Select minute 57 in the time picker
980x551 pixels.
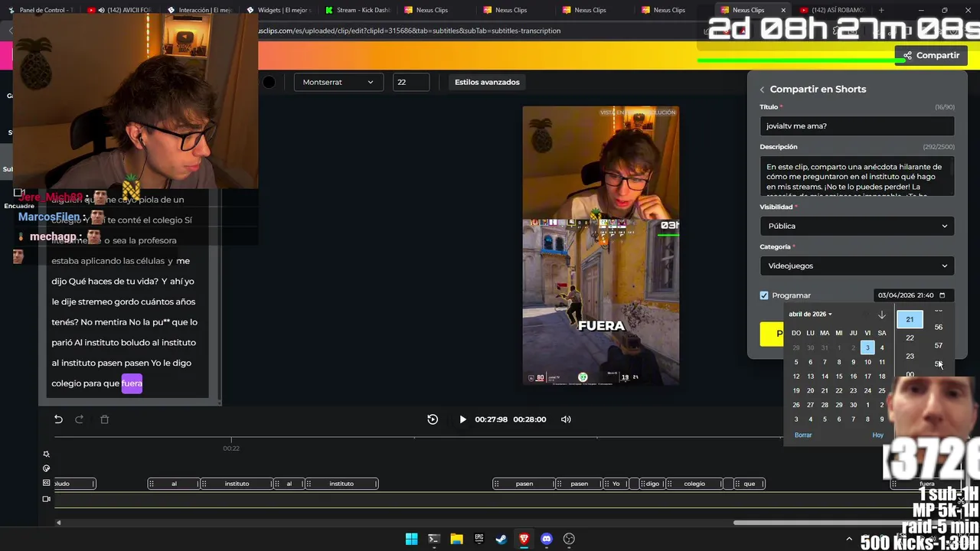pyautogui.click(x=939, y=345)
